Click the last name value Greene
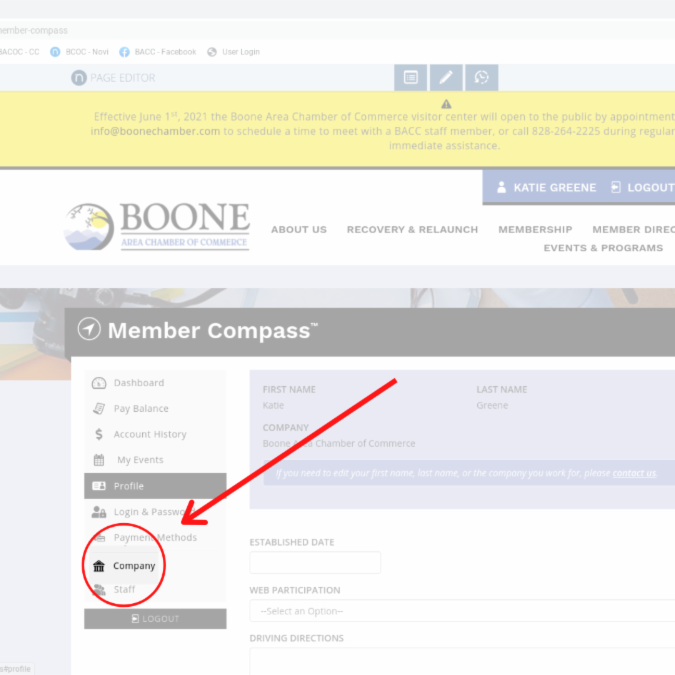This screenshot has width=675, height=675. point(492,405)
